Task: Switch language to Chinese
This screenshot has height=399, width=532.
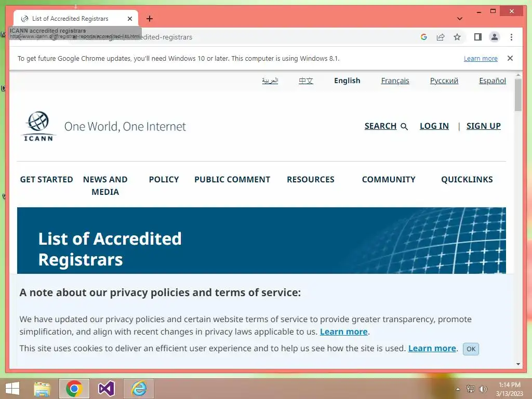Action: click(x=305, y=81)
